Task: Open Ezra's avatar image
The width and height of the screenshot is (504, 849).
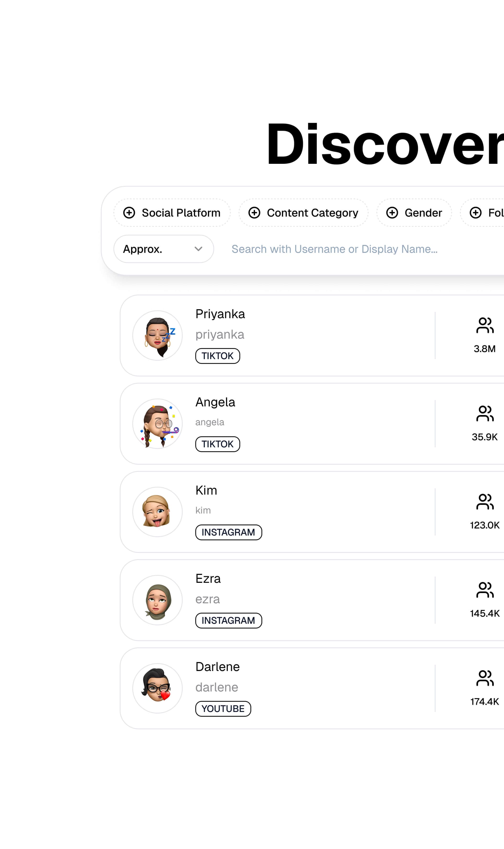Action: 157,600
